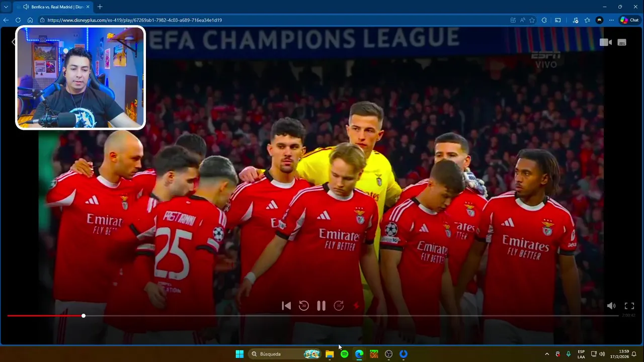Click the disneyplus.com address bar
The image size is (644, 362).
click(272, 20)
